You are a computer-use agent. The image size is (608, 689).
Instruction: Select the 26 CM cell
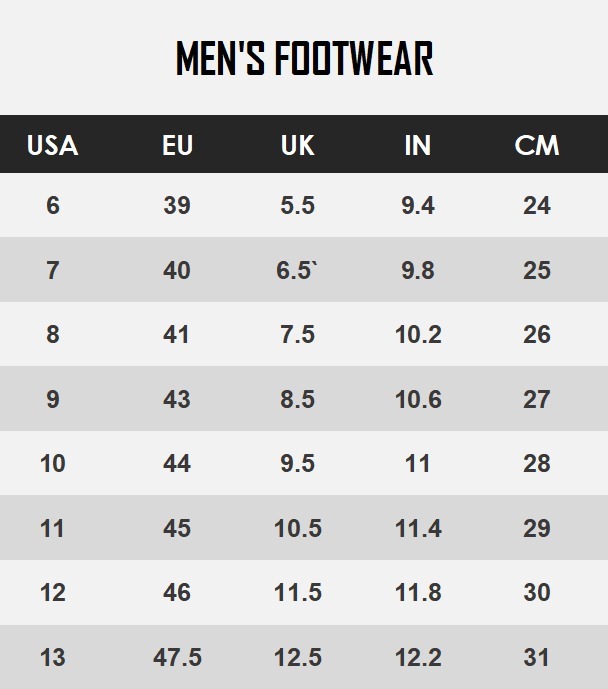pyautogui.click(x=537, y=334)
